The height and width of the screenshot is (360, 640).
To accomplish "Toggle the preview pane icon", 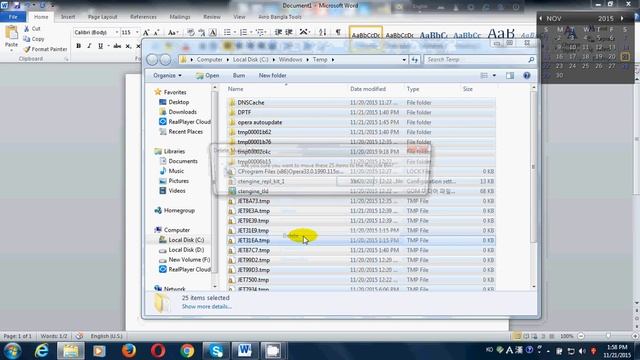I will (510, 76).
